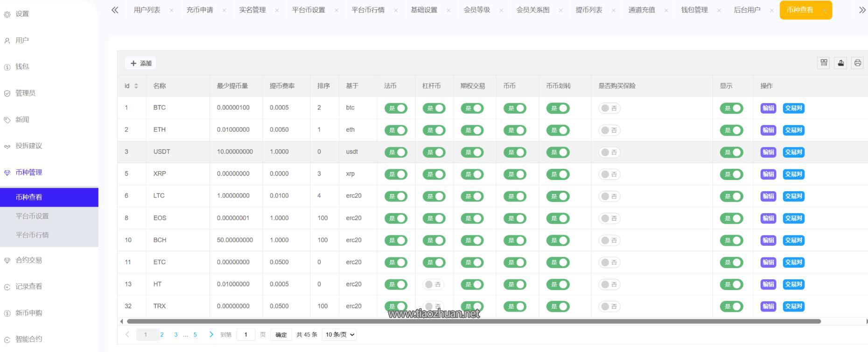Screen dimensions: 868x352
Task: Toggle 币币划转 switch for LTC row
Action: (x=558, y=196)
